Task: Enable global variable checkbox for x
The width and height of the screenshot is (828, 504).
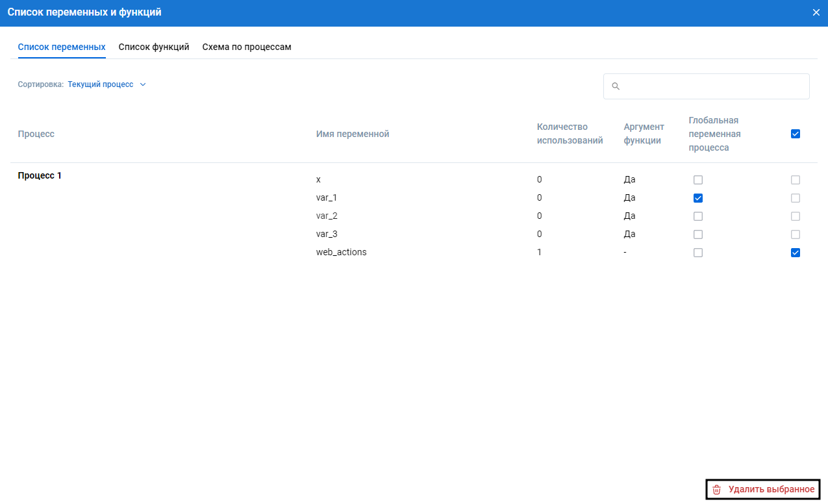Action: tap(698, 180)
